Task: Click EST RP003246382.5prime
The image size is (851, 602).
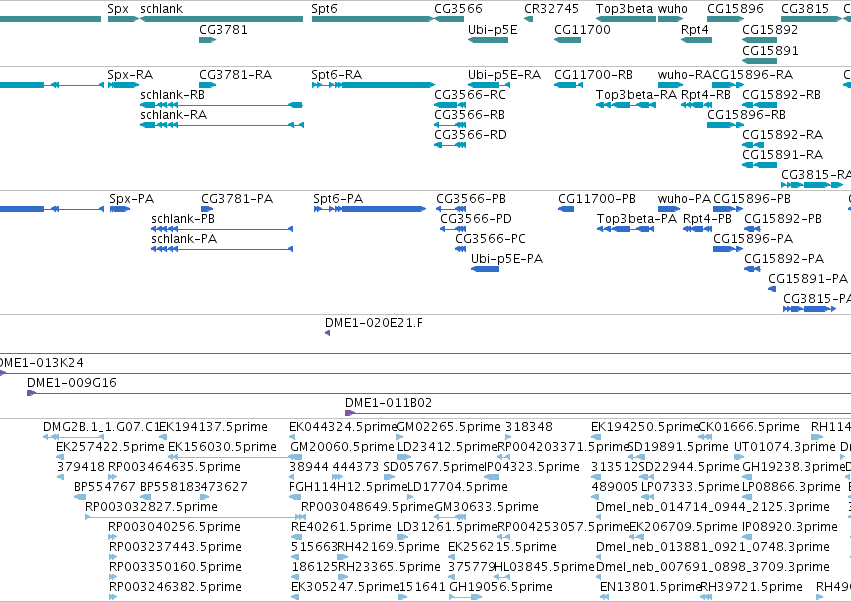Action: click(175, 587)
